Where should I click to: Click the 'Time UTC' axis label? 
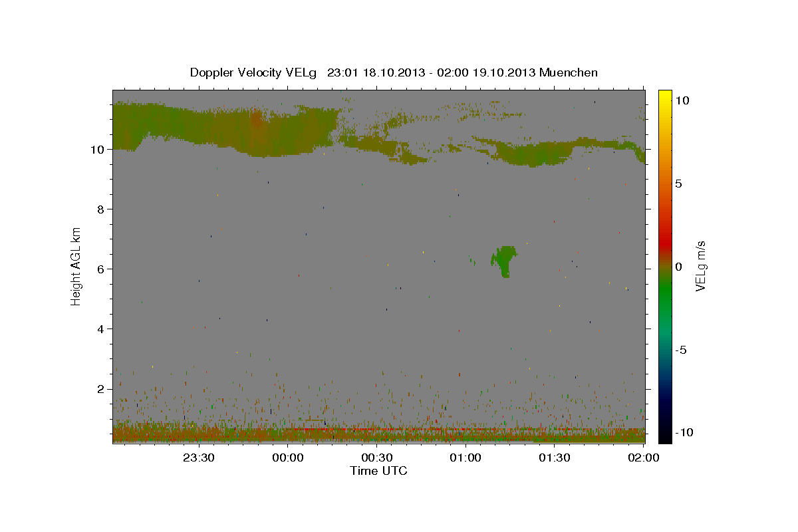coord(378,471)
